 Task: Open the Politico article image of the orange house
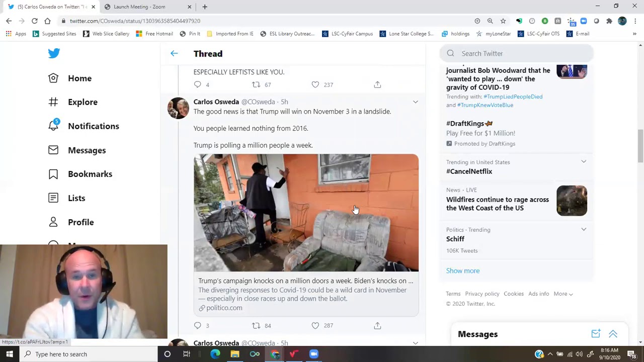point(306,213)
